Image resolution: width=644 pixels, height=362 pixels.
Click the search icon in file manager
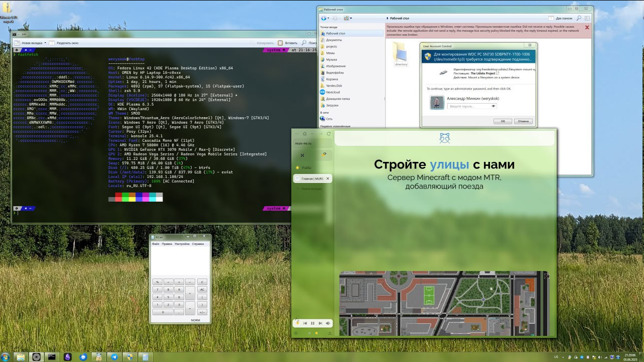coord(579,18)
